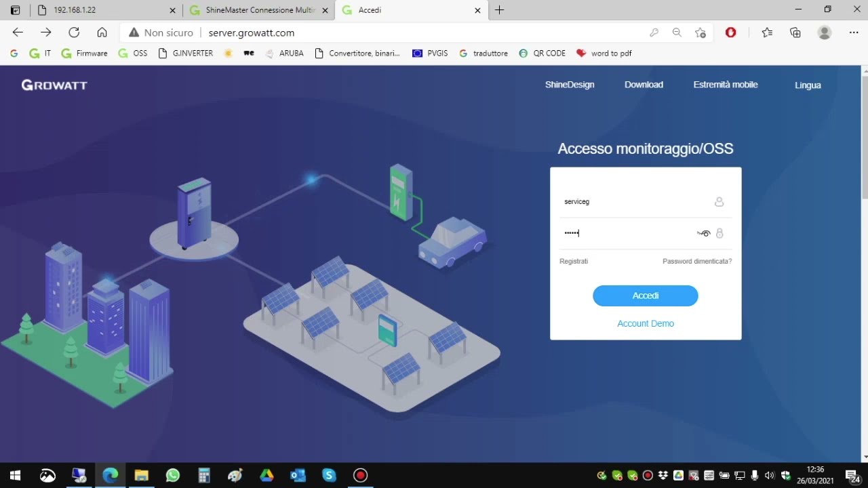Go forward in browser history
Screen dimensions: 868x488
(45, 33)
